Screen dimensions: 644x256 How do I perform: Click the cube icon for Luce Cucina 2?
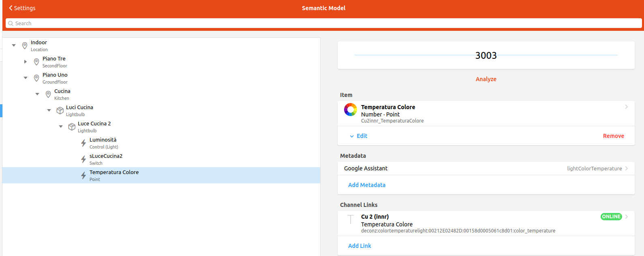72,127
